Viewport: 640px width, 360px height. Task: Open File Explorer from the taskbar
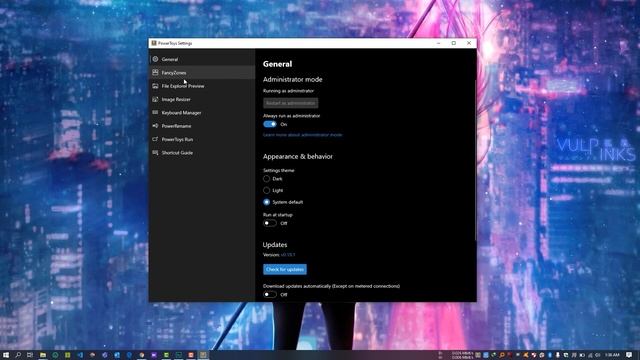(42, 355)
